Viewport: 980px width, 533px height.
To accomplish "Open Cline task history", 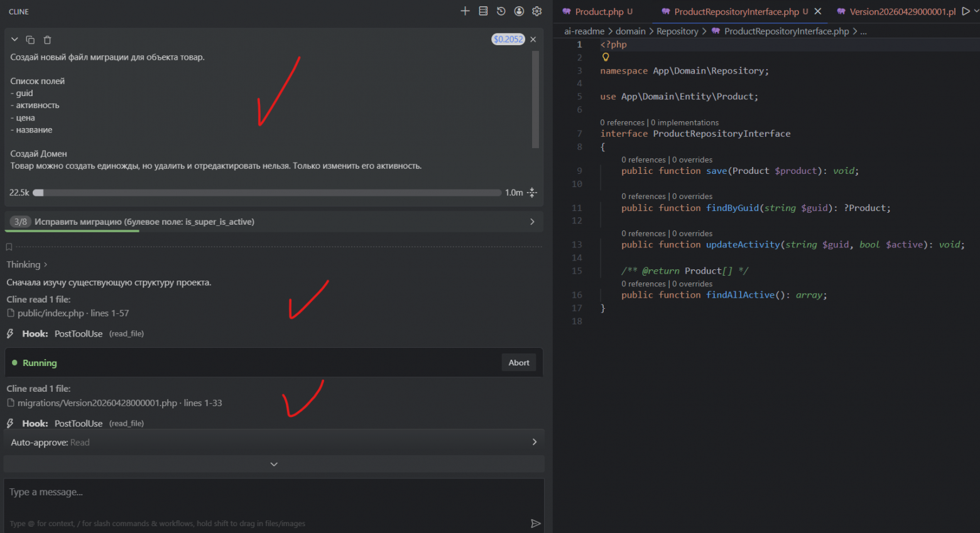I will (x=501, y=11).
